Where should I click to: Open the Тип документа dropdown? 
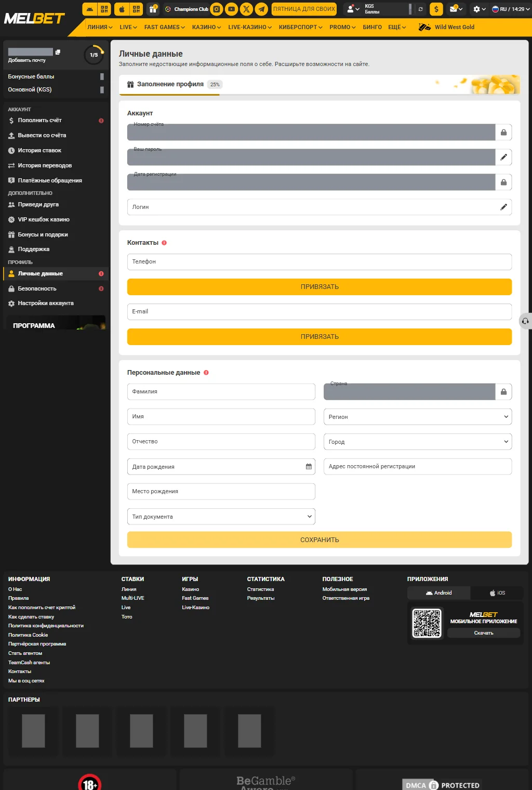pos(221,517)
